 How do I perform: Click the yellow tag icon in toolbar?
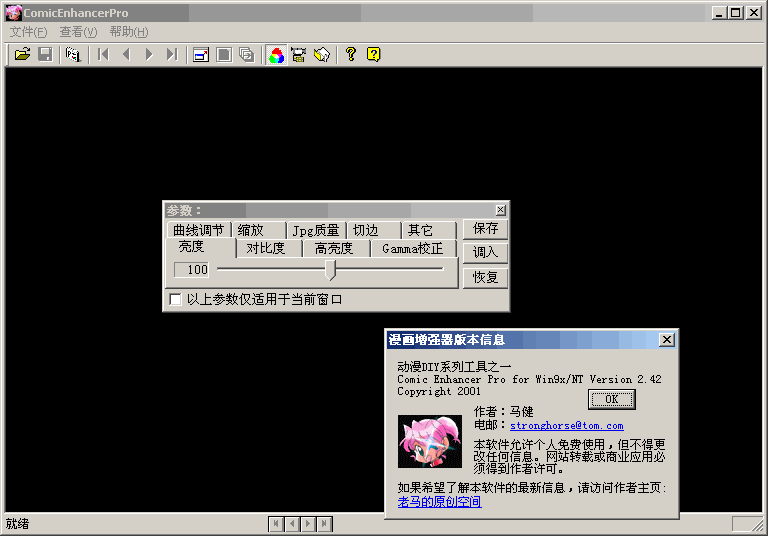click(321, 54)
